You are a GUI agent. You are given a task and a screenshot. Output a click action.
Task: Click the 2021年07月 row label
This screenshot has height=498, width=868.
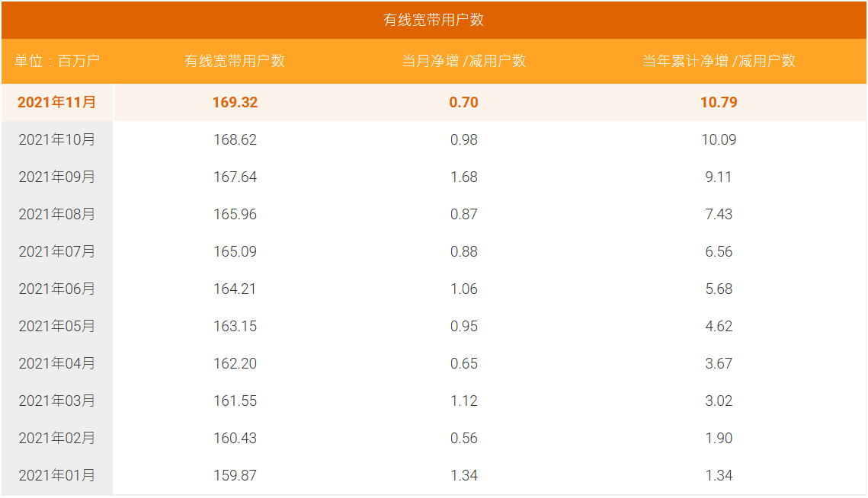[57, 251]
